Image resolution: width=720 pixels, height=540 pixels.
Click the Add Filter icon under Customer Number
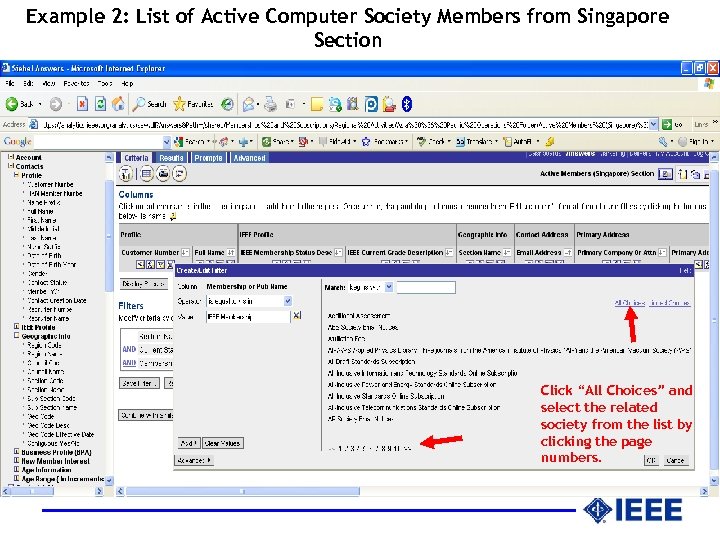point(161,264)
